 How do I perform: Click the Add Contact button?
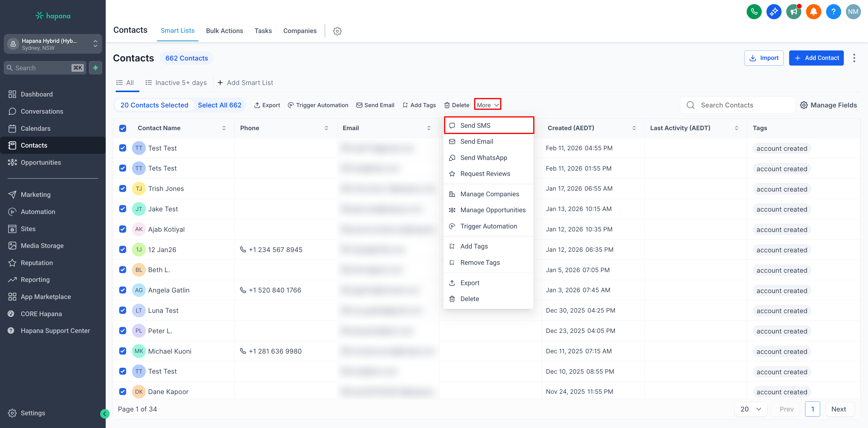point(816,58)
